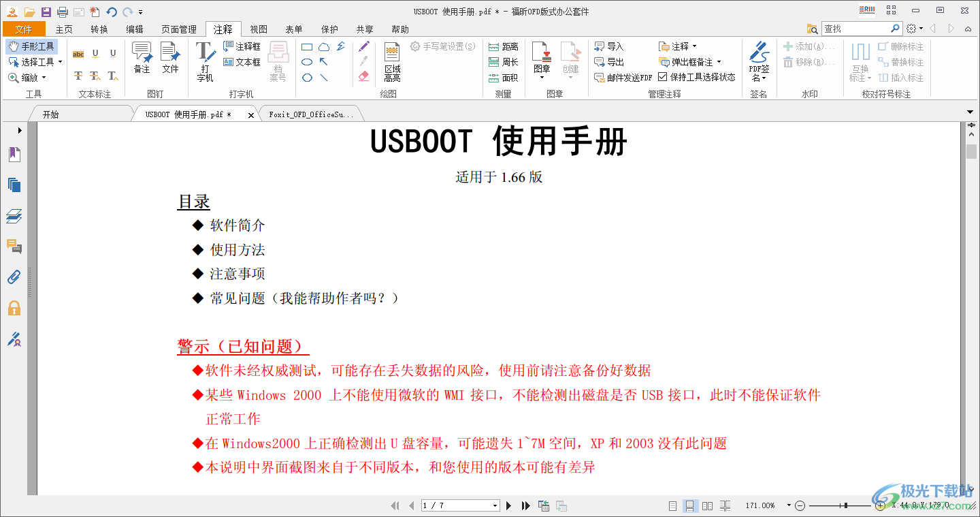The width and height of the screenshot is (980, 517).
Task: Go to the next page
Action: [508, 505]
